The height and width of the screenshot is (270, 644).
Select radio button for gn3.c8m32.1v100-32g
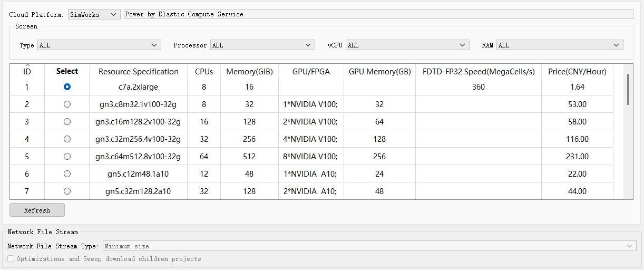(67, 104)
